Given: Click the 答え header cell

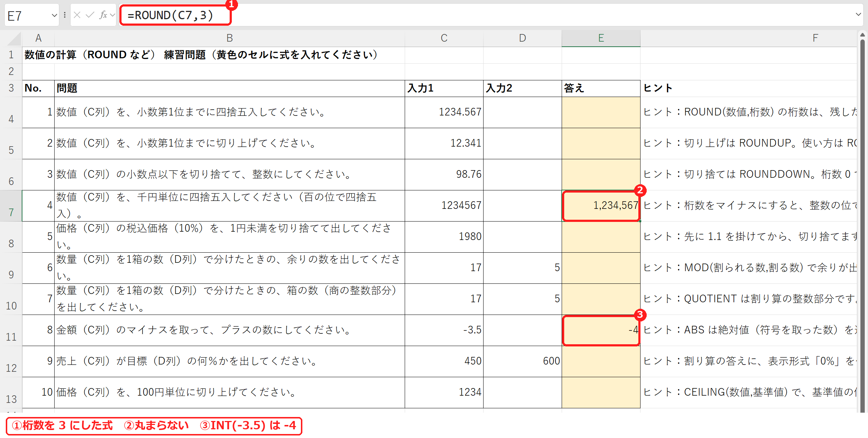Looking at the screenshot, I should 601,88.
